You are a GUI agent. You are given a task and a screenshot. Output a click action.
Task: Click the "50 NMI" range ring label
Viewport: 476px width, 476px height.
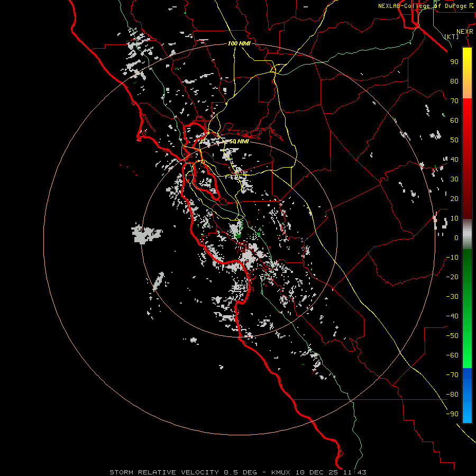click(239, 141)
